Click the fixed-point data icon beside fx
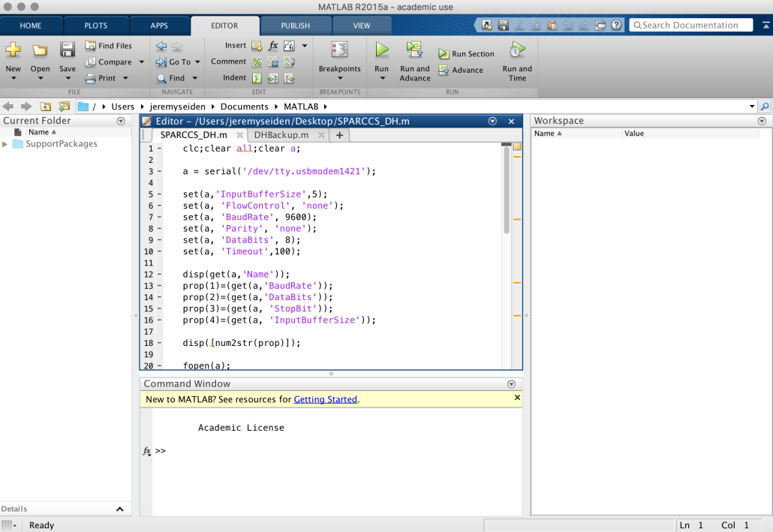The height and width of the screenshot is (532, 773). (290, 46)
